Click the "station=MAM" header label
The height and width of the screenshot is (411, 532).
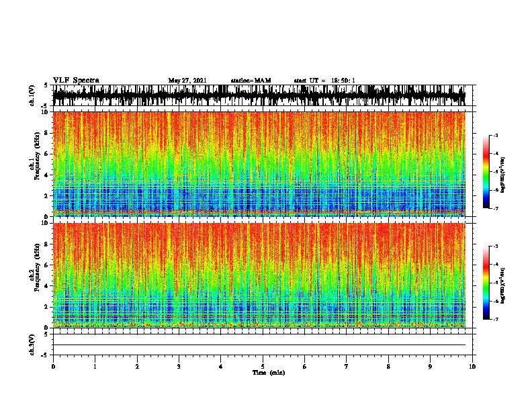[251, 81]
